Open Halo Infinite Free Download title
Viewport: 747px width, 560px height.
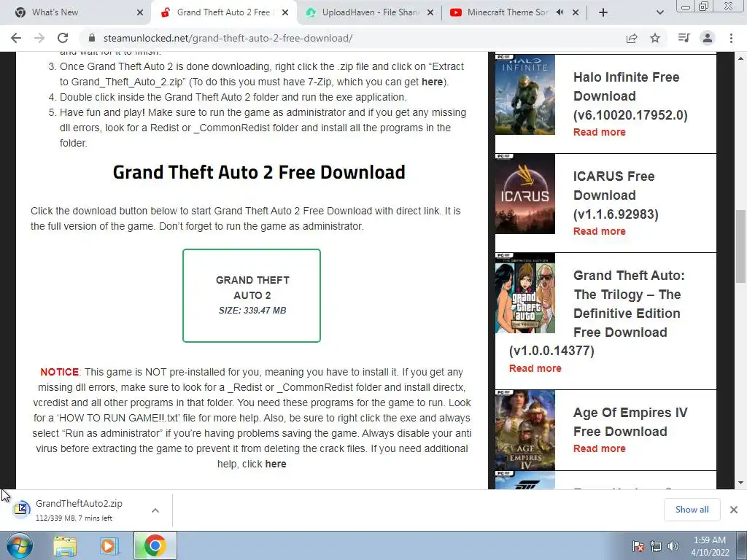pos(630,96)
